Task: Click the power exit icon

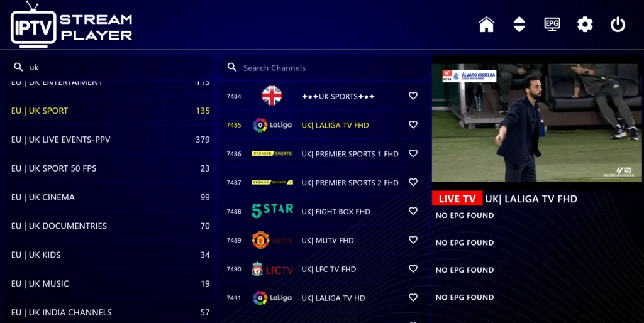Action: 618,25
